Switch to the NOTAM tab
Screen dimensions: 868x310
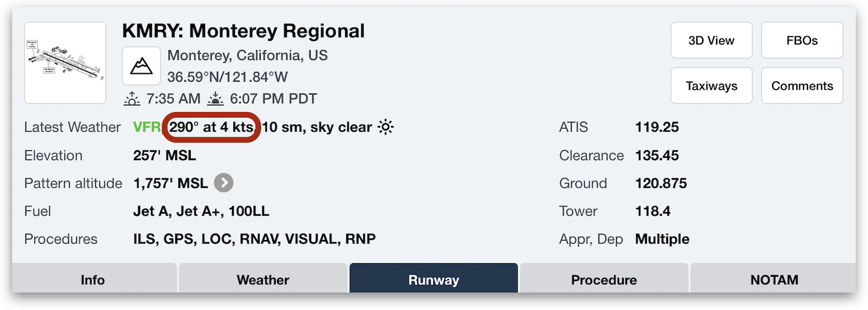pyautogui.click(x=774, y=279)
